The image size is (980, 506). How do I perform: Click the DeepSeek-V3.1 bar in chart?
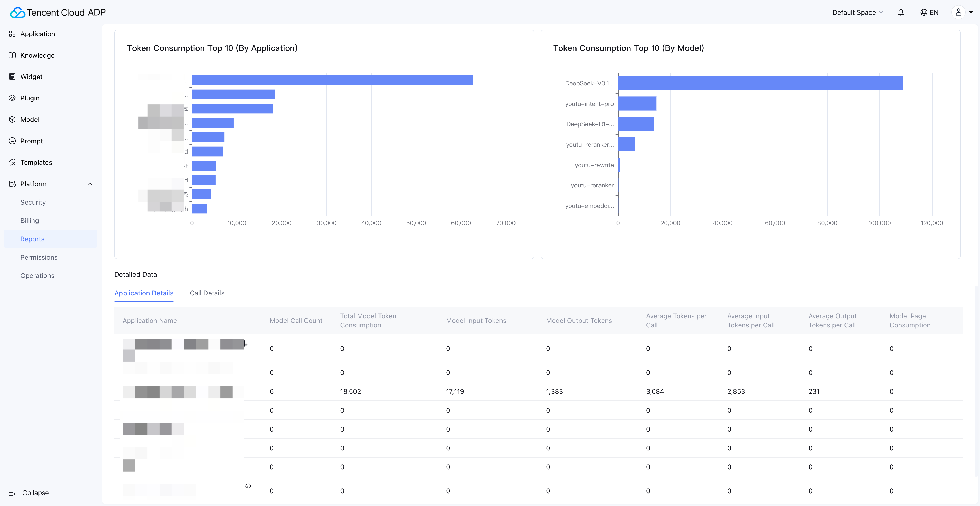coord(760,83)
